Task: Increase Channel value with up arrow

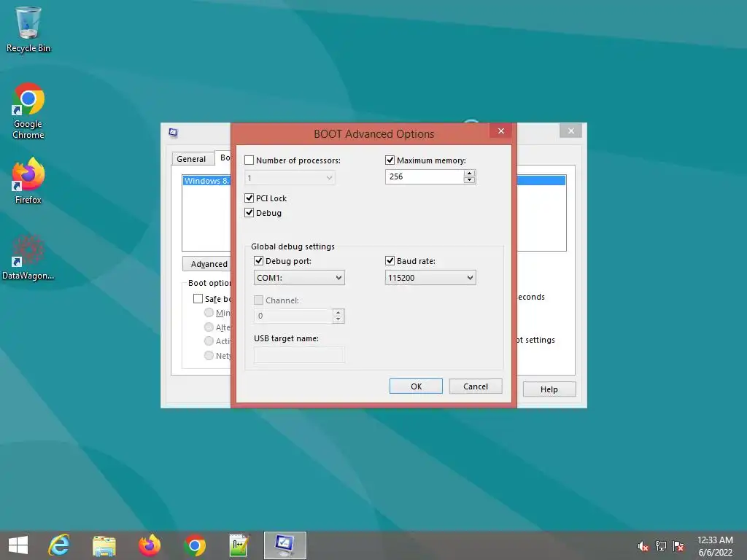Action: (338, 312)
